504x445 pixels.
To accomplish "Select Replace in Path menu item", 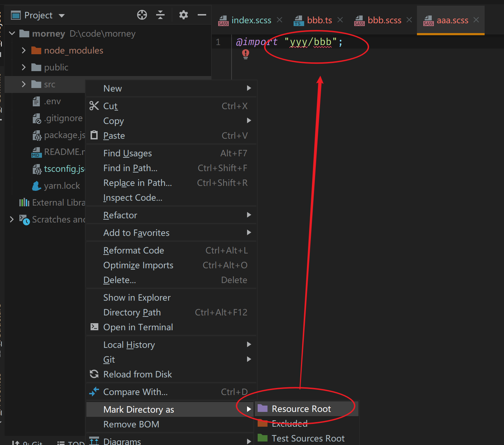I will (171, 183).
